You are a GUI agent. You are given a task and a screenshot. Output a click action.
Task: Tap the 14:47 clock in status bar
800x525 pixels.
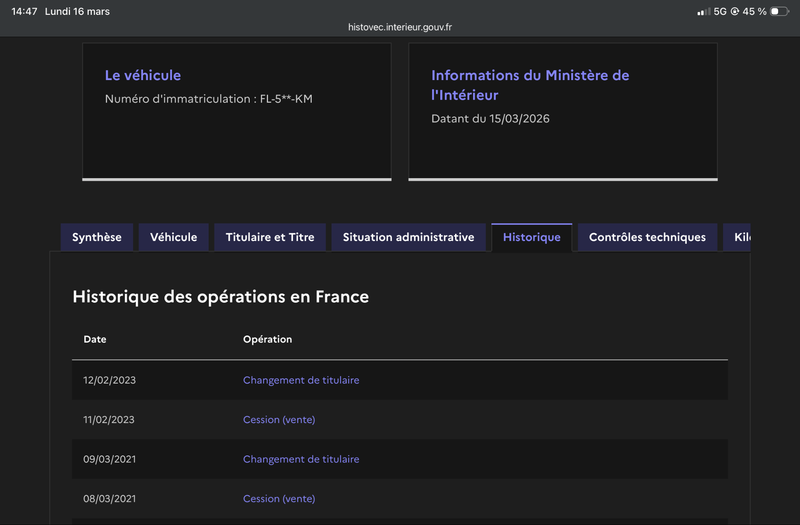[24, 11]
